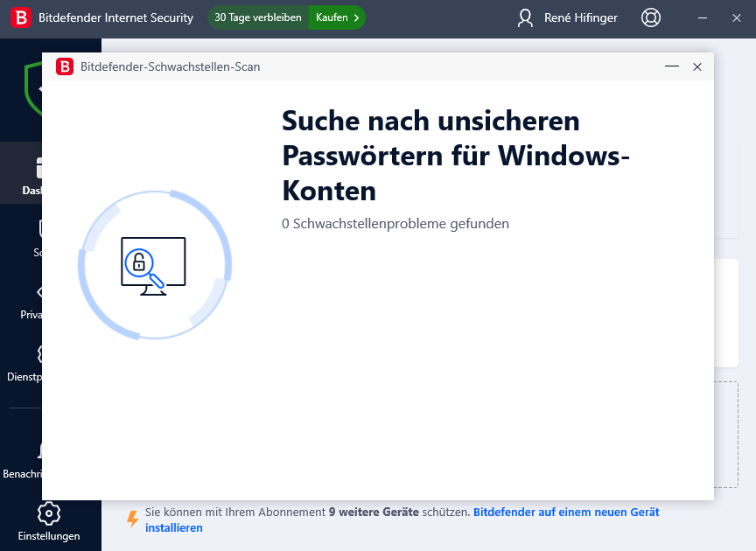Select Einstellungen label in sidebar
The width and height of the screenshot is (756, 551).
(49, 536)
